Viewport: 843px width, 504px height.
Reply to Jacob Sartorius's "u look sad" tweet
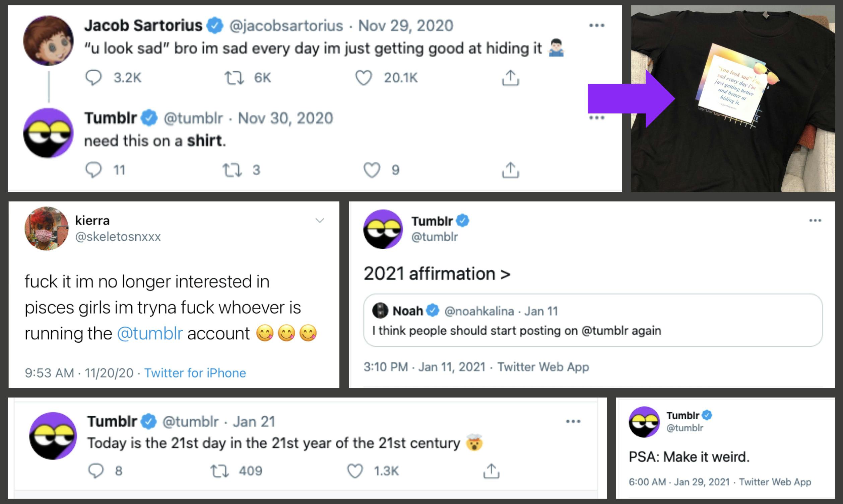(93, 78)
